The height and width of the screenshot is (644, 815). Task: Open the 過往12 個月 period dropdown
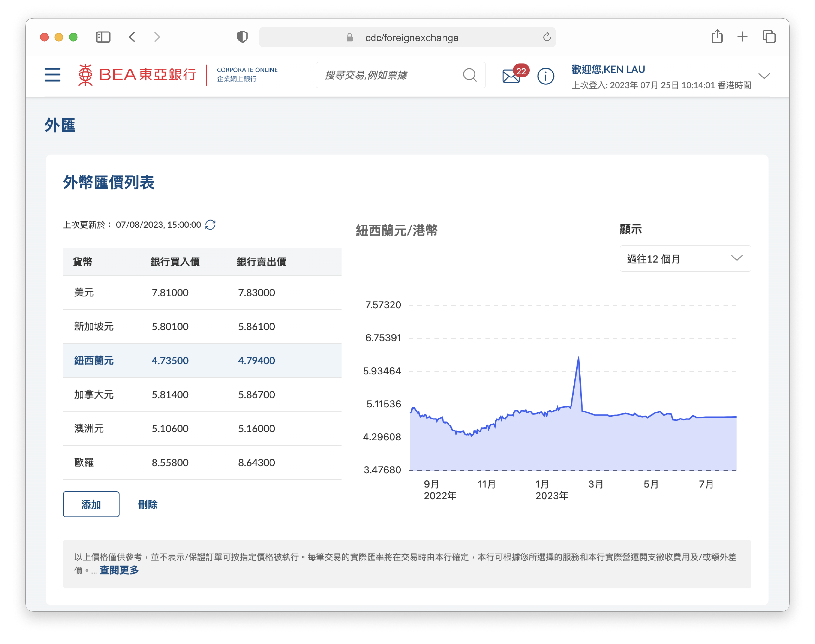(x=685, y=259)
